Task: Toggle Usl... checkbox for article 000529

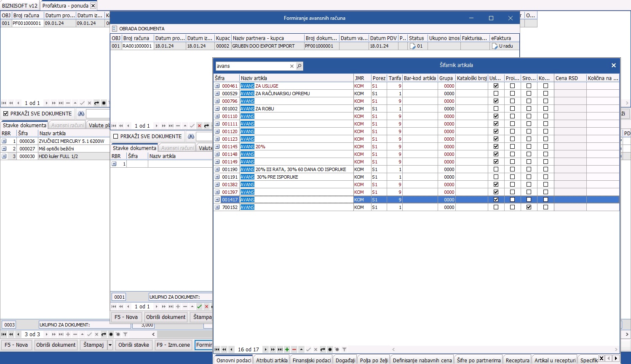Action: click(x=496, y=94)
